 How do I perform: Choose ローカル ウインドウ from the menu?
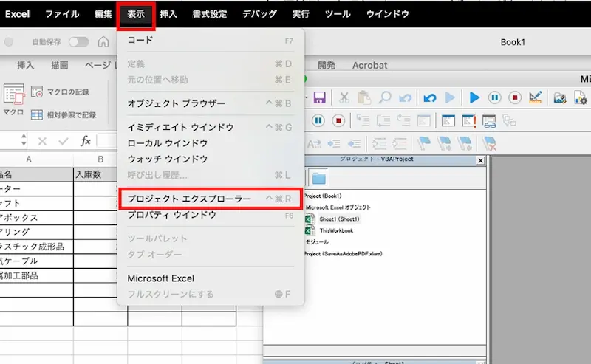coord(211,143)
